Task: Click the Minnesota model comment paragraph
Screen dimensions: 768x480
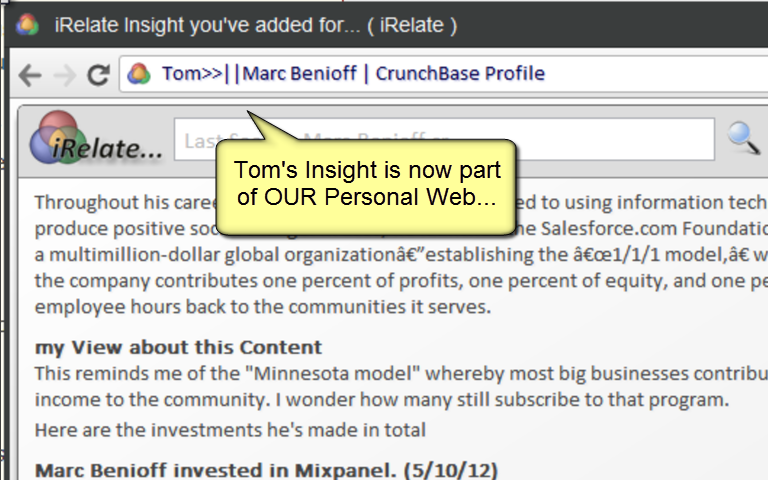Action: (x=401, y=386)
